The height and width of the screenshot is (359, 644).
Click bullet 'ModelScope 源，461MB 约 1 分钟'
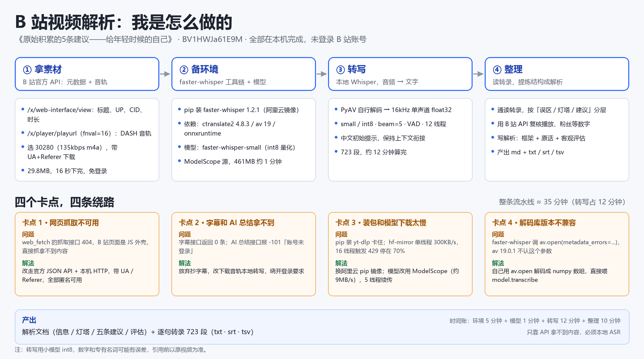(230, 161)
